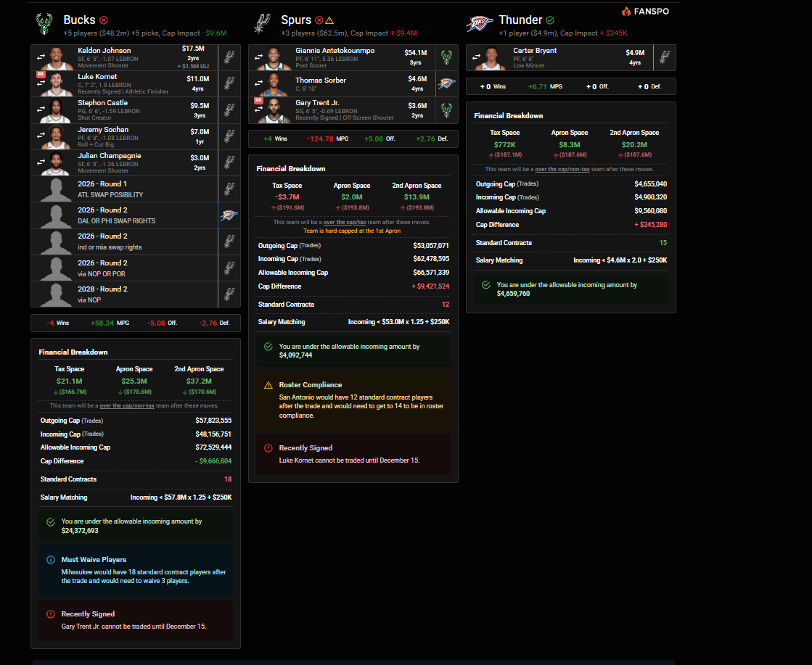Click Thunder Standard Contracts count 15
The width and height of the screenshot is (812, 665).
[663, 243]
